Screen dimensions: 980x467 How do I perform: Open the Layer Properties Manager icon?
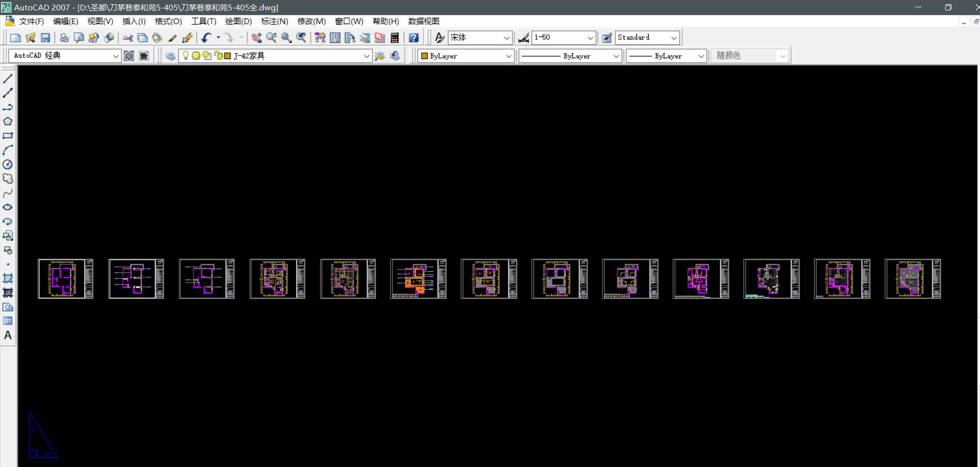click(x=170, y=56)
